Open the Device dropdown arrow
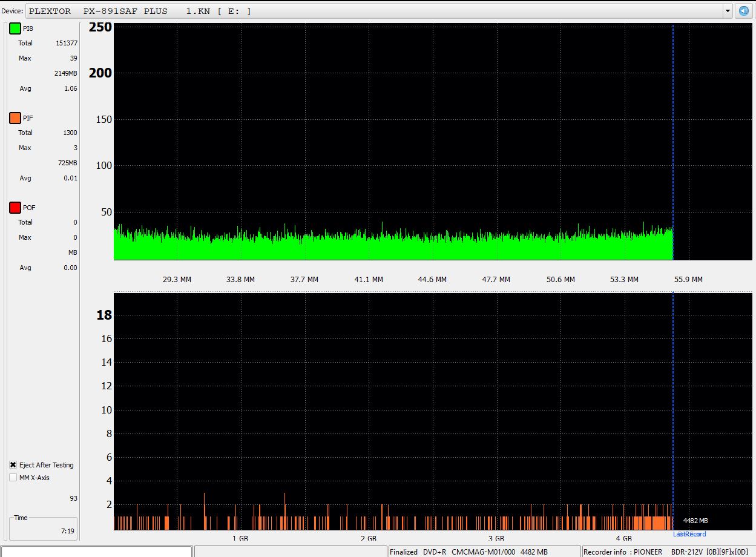The width and height of the screenshot is (756, 557). click(727, 11)
